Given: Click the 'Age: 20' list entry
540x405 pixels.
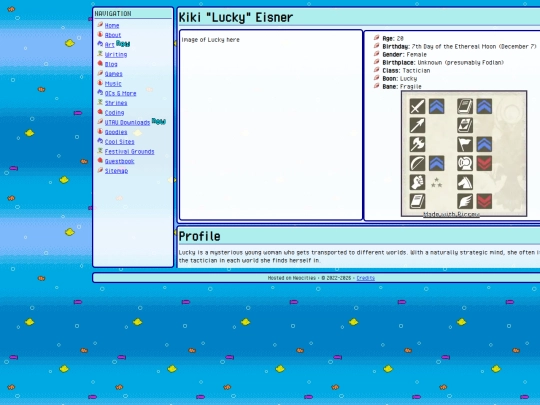Looking at the screenshot, I should pos(393,39).
